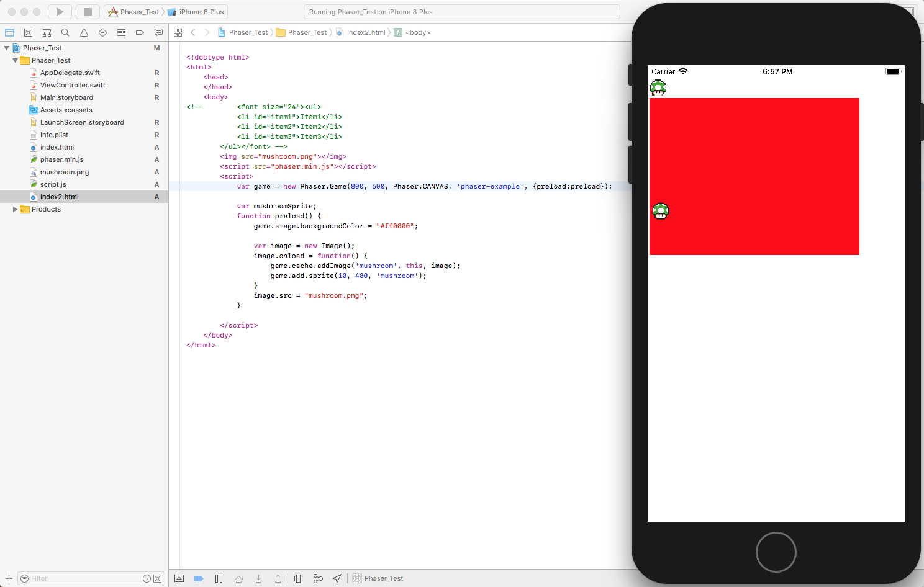Pause execution with the debug pause control
This screenshot has height=587, width=924.
(219, 578)
